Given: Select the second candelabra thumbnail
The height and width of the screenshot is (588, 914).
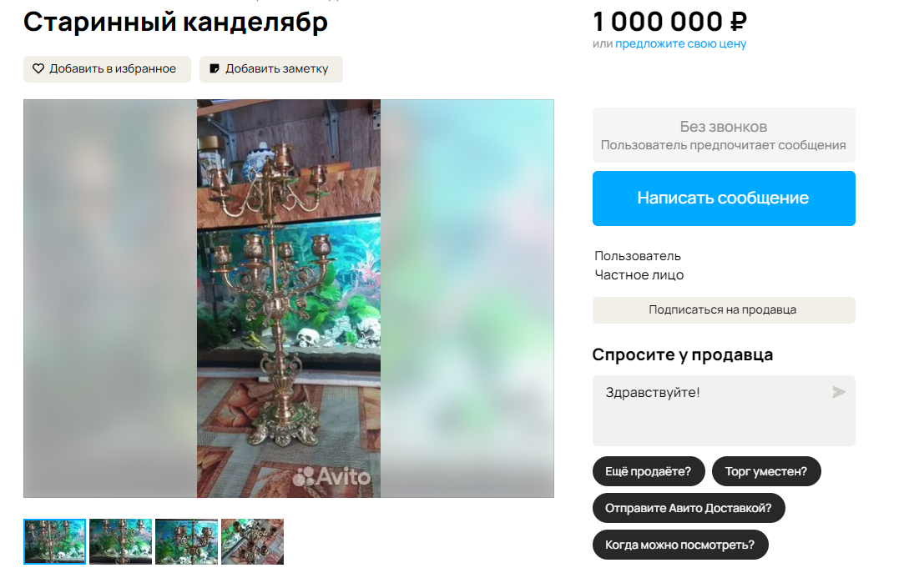Looking at the screenshot, I should [121, 541].
